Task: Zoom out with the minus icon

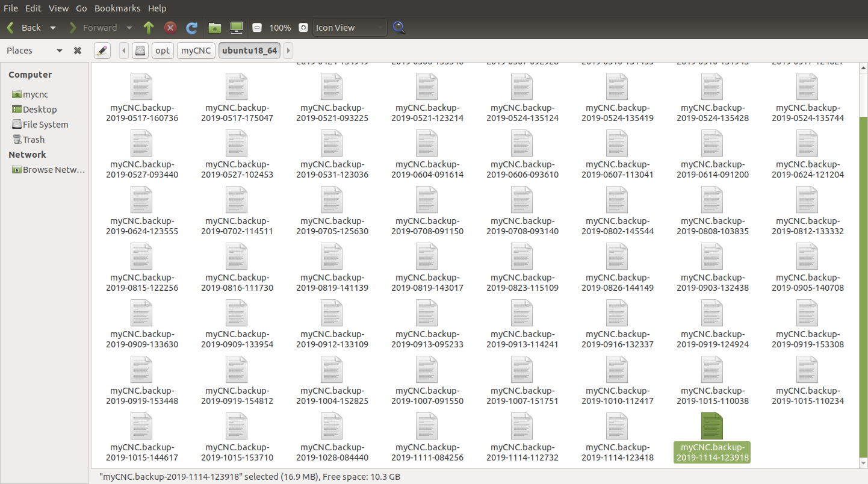Action: point(257,28)
